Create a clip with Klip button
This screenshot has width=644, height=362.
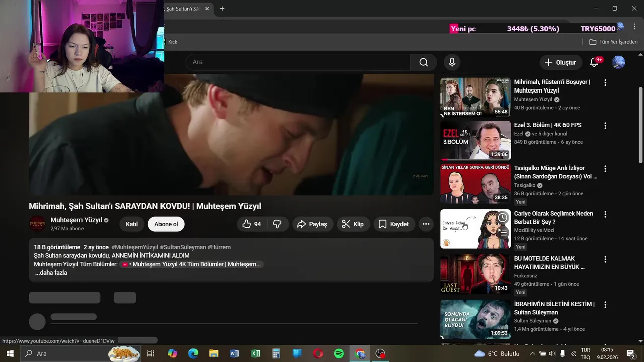353,224
